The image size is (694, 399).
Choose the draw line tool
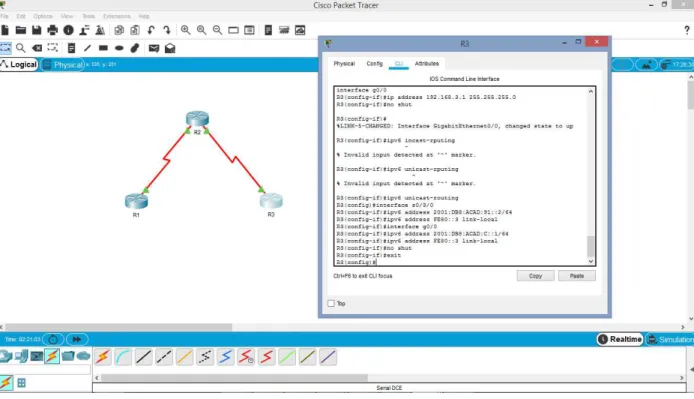pyautogui.click(x=87, y=48)
